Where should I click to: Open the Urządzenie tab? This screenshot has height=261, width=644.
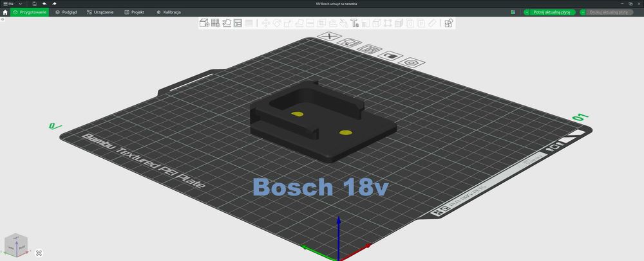pyautogui.click(x=100, y=12)
